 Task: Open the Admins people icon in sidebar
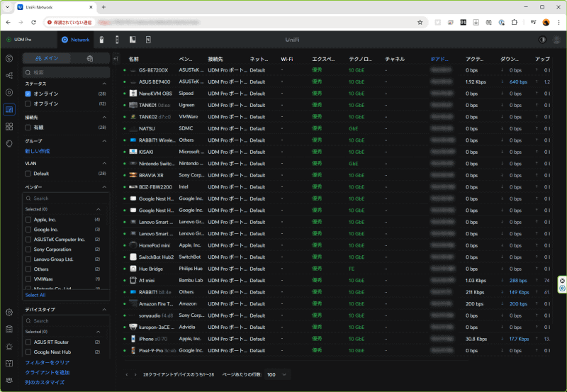pyautogui.click(x=9, y=380)
